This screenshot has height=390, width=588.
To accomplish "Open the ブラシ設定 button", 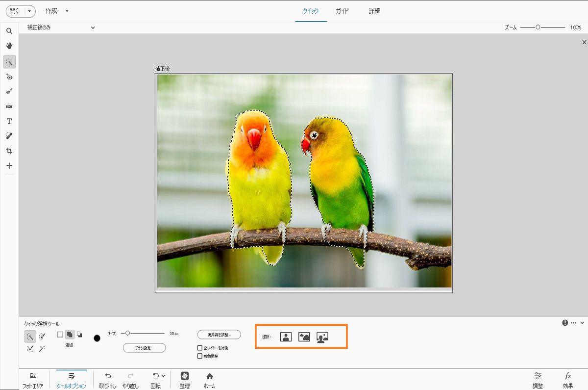I will click(x=144, y=348).
